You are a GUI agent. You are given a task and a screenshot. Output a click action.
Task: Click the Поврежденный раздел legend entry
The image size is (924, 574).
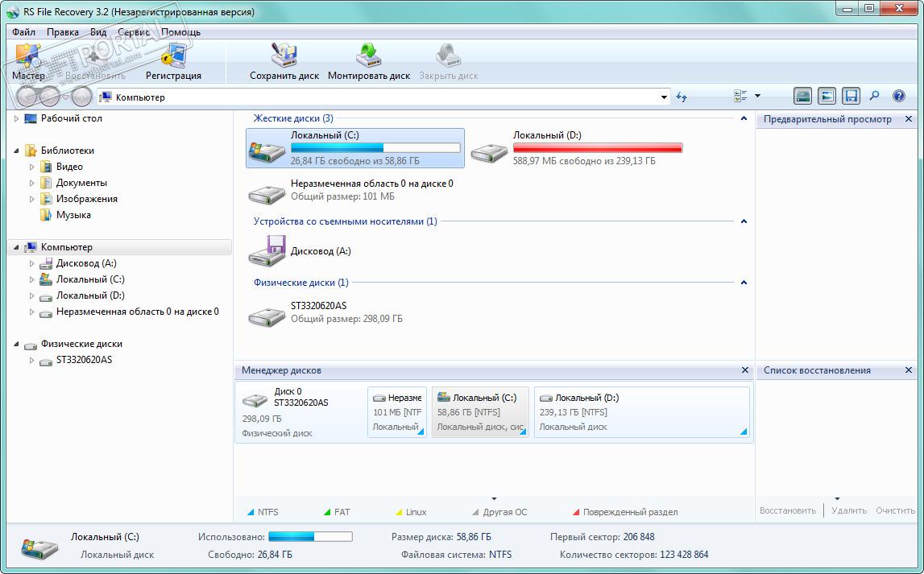[x=625, y=512]
